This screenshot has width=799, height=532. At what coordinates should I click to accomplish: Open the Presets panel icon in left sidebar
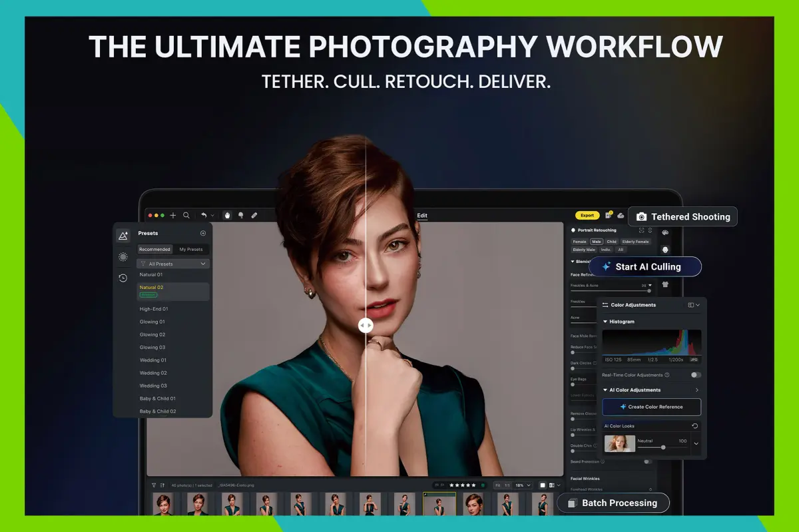[x=123, y=234]
